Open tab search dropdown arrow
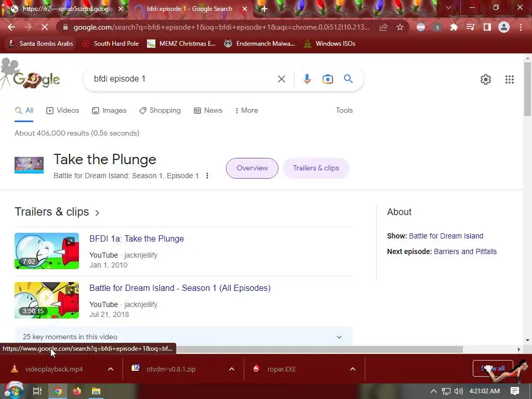Screen dimensions: 532x399 click(x=448, y=7)
